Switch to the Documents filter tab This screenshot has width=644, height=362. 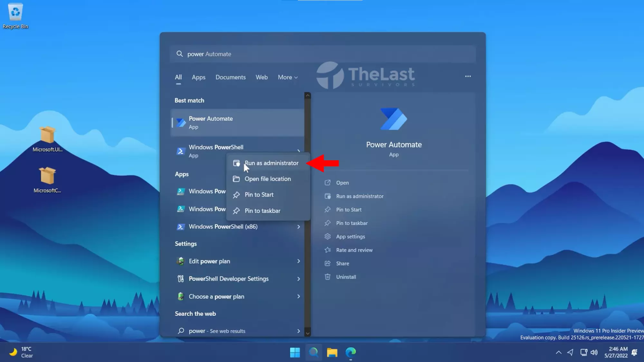[231, 77]
